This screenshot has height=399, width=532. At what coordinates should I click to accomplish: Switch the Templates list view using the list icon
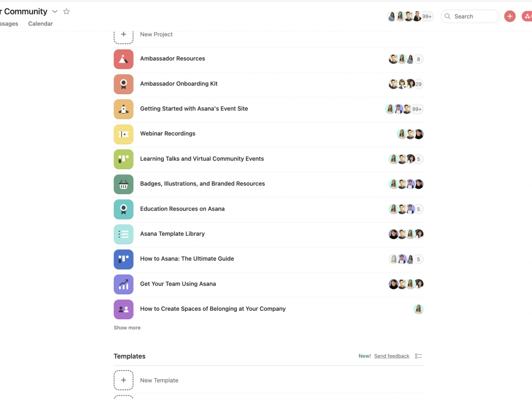pyautogui.click(x=418, y=356)
